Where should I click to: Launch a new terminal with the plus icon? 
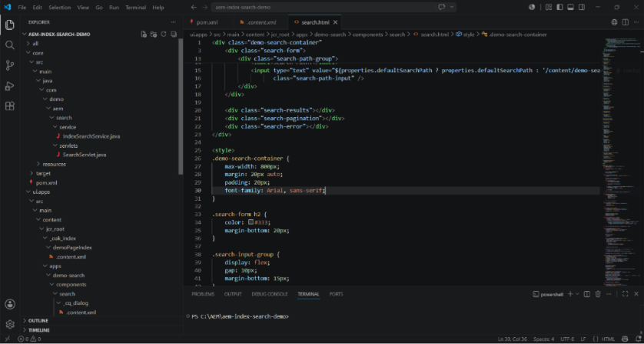[x=570, y=294]
